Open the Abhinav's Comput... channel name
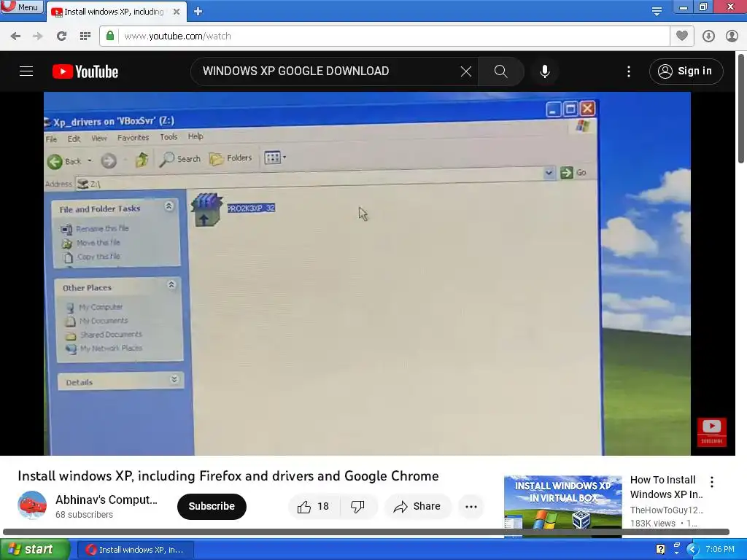747x560 pixels. (107, 500)
